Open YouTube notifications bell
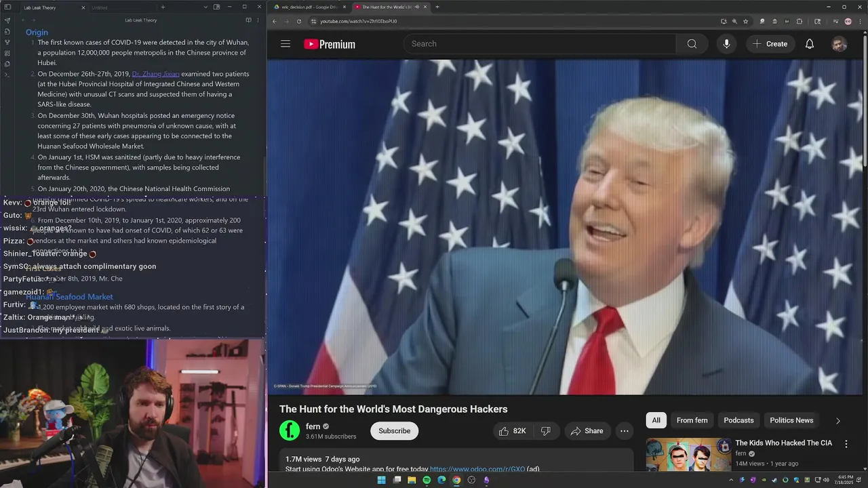This screenshot has width=868, height=488. pyautogui.click(x=810, y=44)
